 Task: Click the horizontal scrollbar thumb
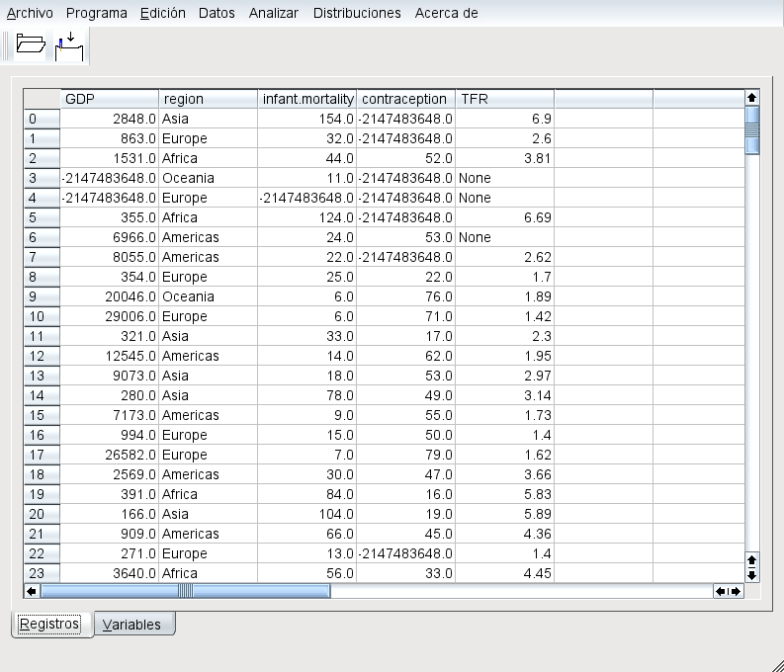pyautogui.click(x=185, y=591)
